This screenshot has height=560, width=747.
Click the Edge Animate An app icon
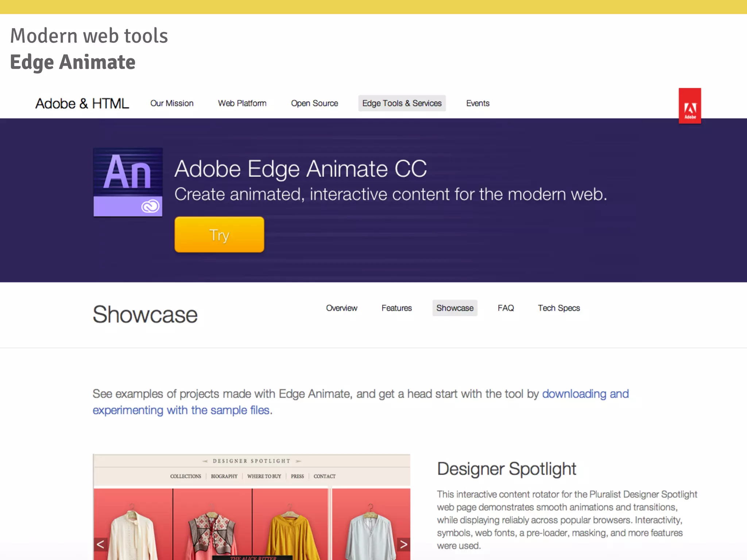click(x=128, y=182)
